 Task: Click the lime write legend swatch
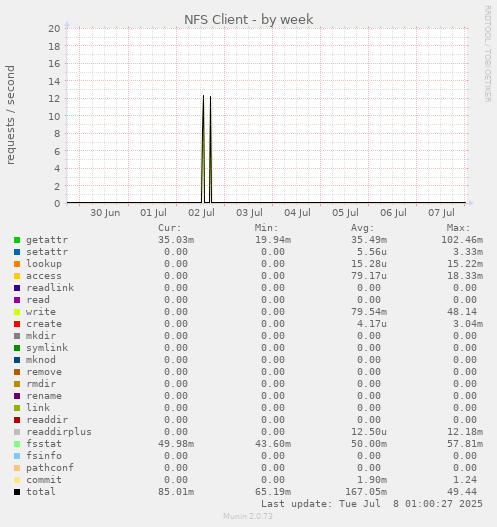point(17,312)
